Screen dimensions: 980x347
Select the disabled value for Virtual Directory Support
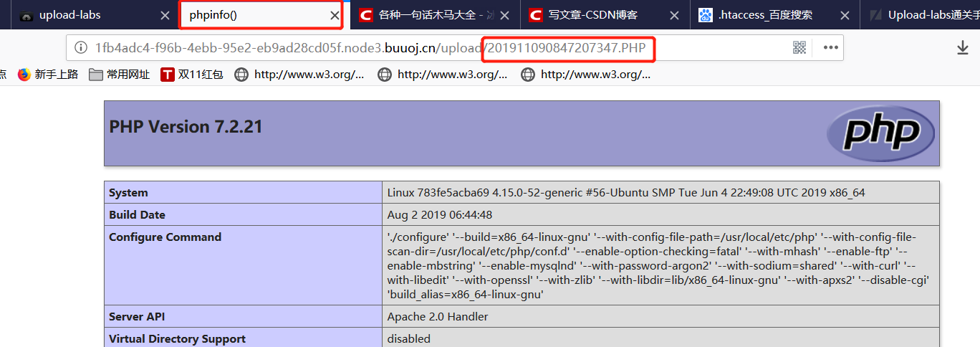point(409,339)
